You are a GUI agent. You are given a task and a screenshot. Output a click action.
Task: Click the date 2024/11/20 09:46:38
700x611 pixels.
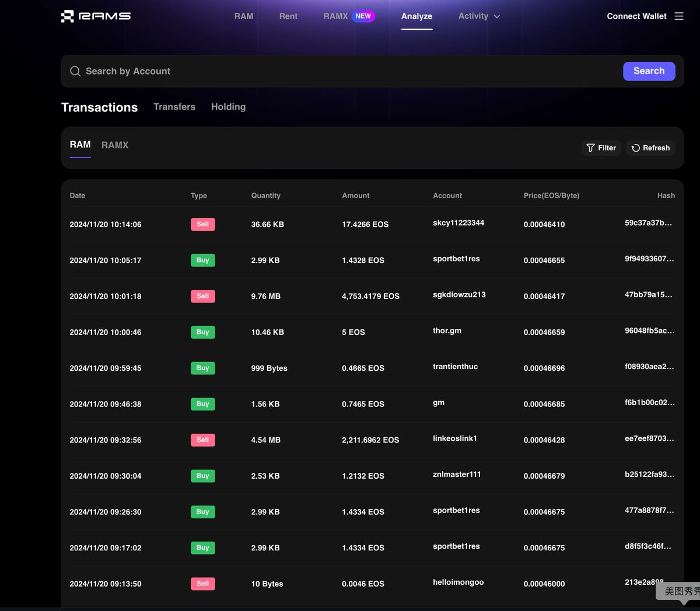click(106, 404)
